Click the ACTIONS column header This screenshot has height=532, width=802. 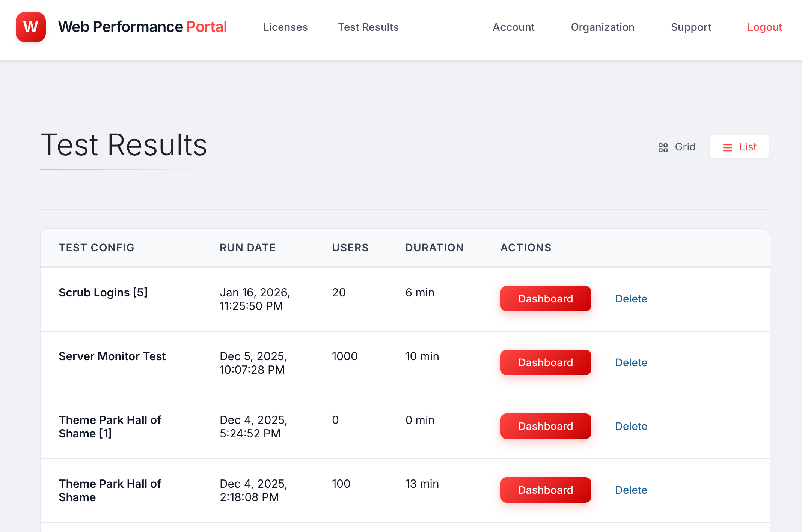point(526,248)
